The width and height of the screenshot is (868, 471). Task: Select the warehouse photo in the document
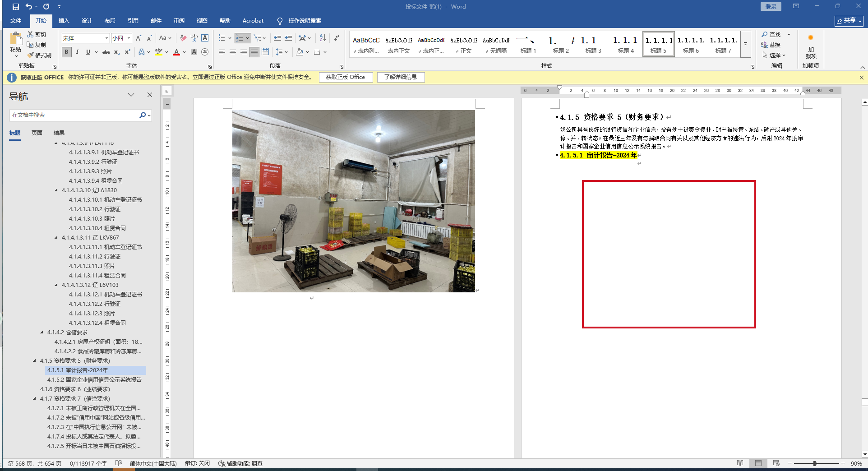point(354,201)
